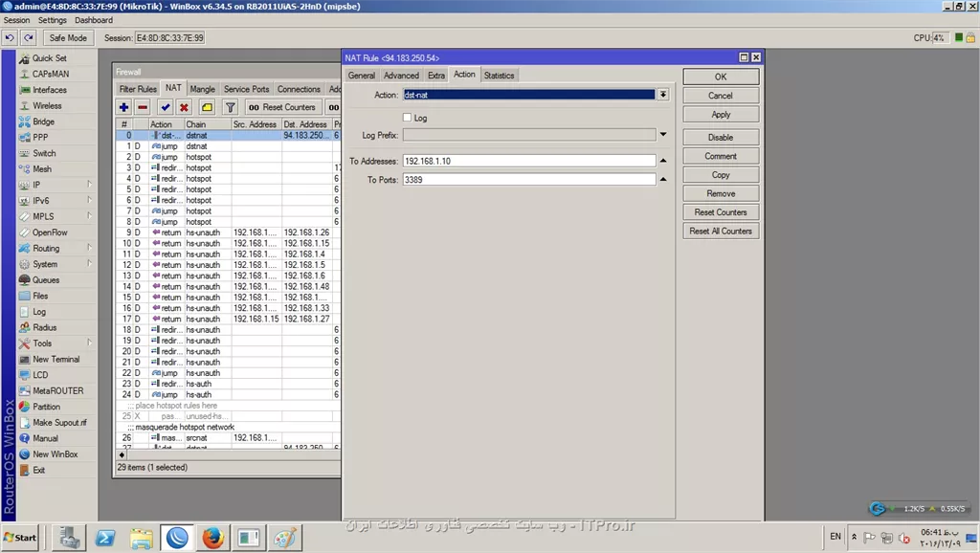Open Connections tab in Firewall
Image resolution: width=980 pixels, height=553 pixels.
299,89
